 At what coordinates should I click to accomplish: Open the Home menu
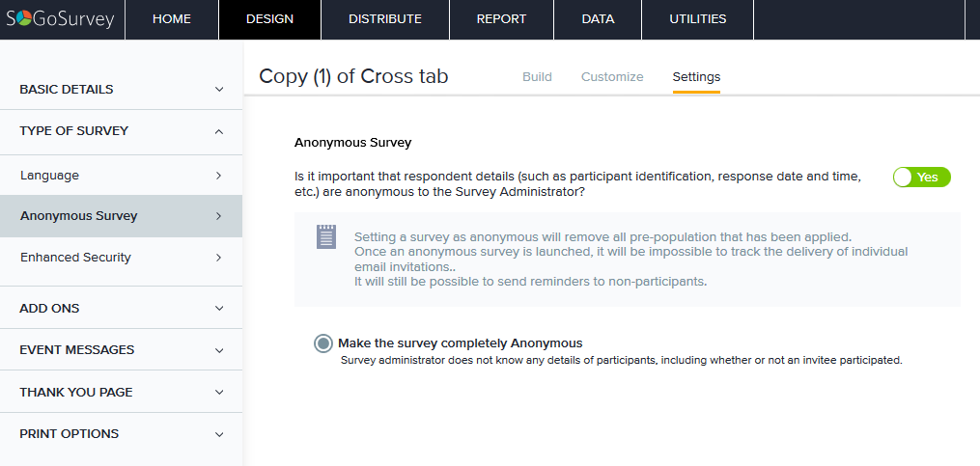tap(172, 19)
